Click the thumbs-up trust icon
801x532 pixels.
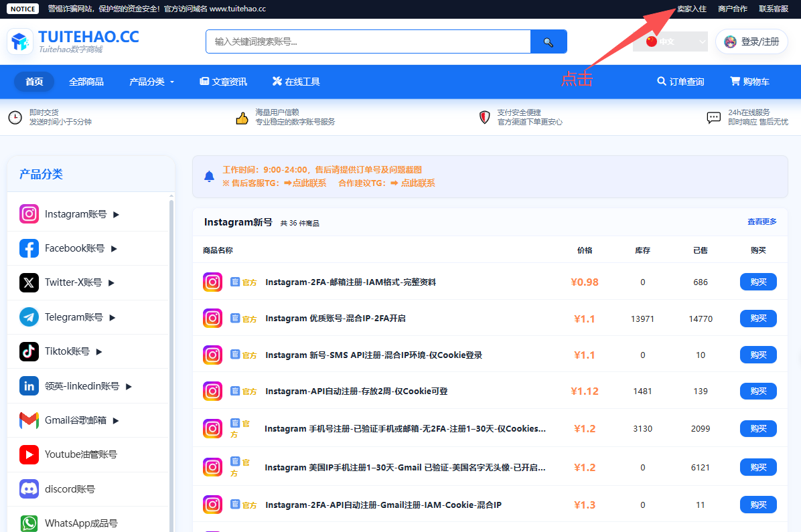point(242,118)
